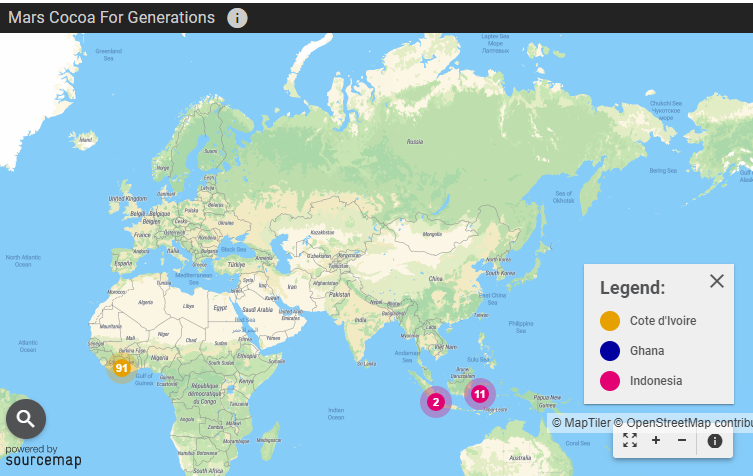Click the Australia map label
Image resolution: width=753 pixels, height=476 pixels.
pos(520,458)
